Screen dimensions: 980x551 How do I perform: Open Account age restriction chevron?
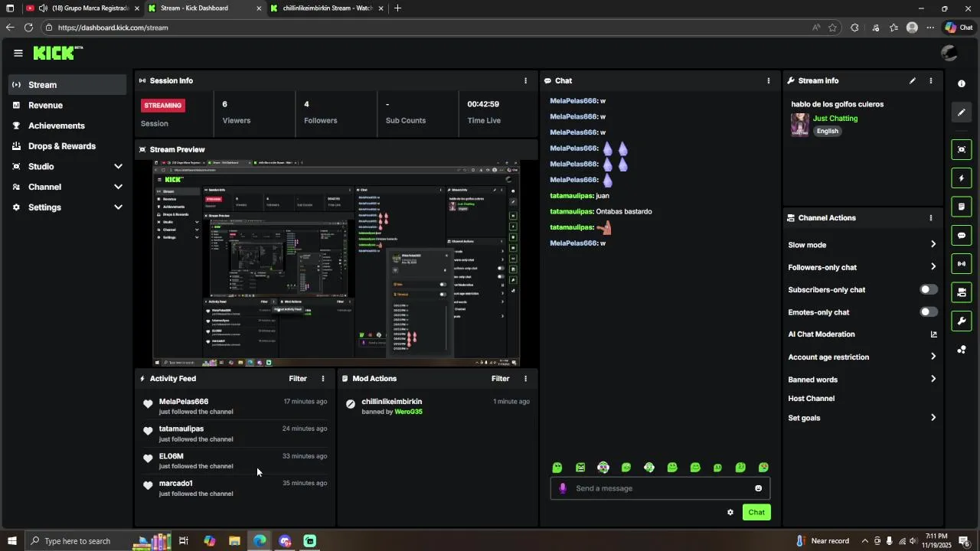coord(933,357)
